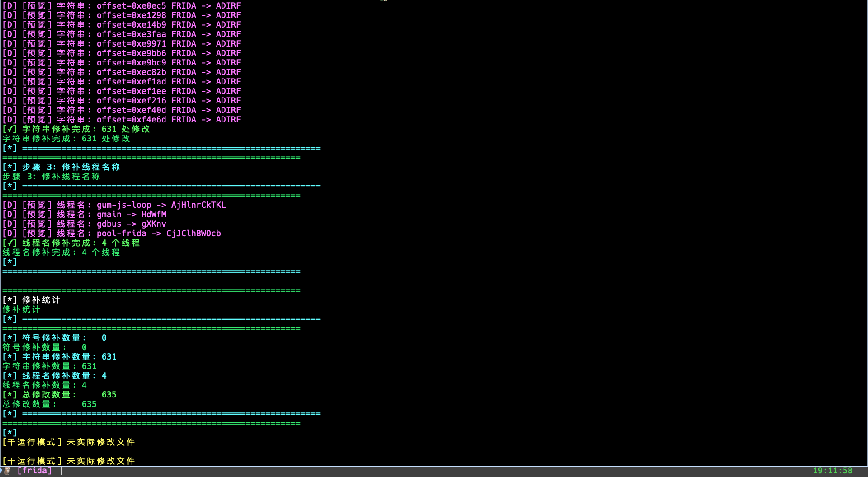
Task: Click the owl emoji in the status bar
Action: (x=6, y=470)
